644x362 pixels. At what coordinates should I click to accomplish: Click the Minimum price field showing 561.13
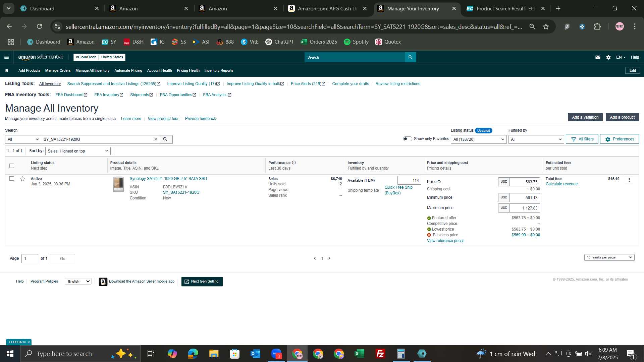click(x=525, y=197)
